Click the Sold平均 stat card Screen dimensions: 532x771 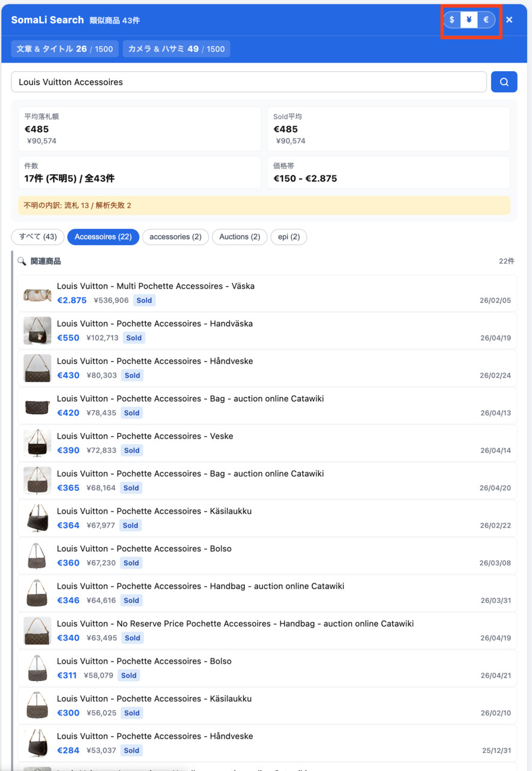coord(389,129)
